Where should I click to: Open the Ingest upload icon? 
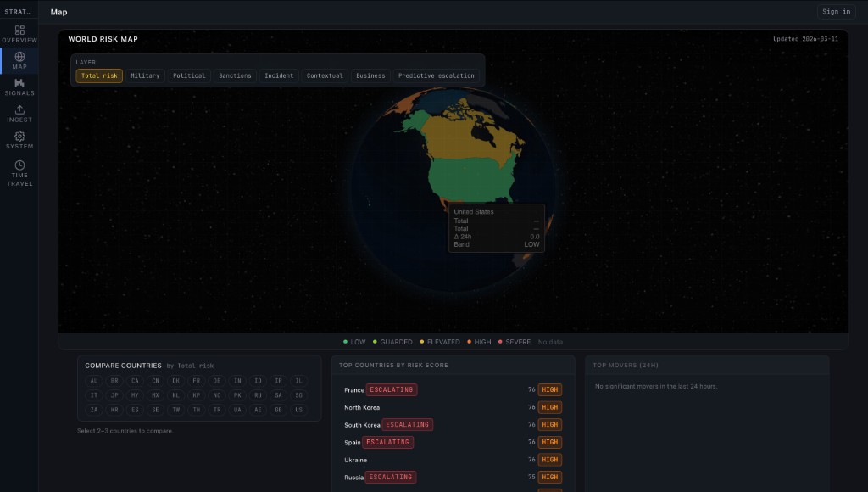(x=19, y=110)
